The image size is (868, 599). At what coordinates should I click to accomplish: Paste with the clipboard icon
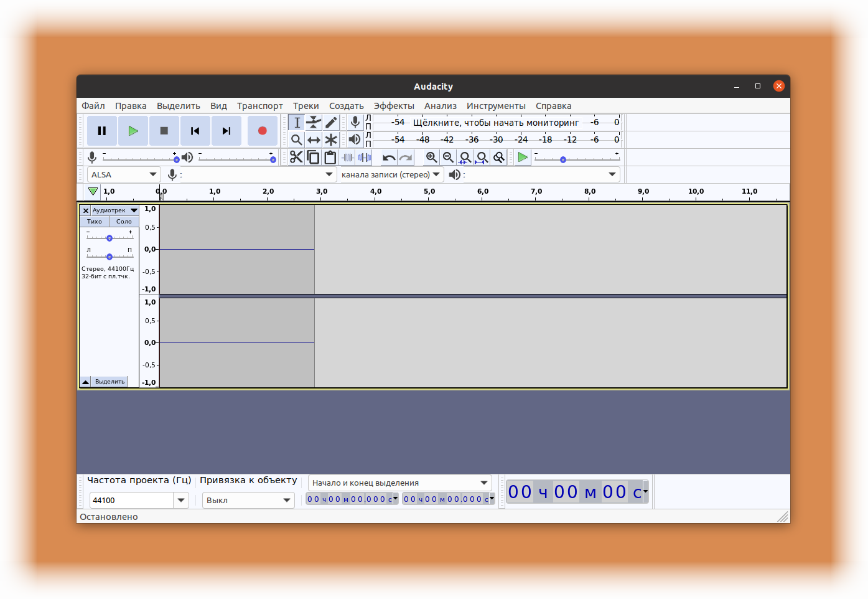(x=330, y=158)
